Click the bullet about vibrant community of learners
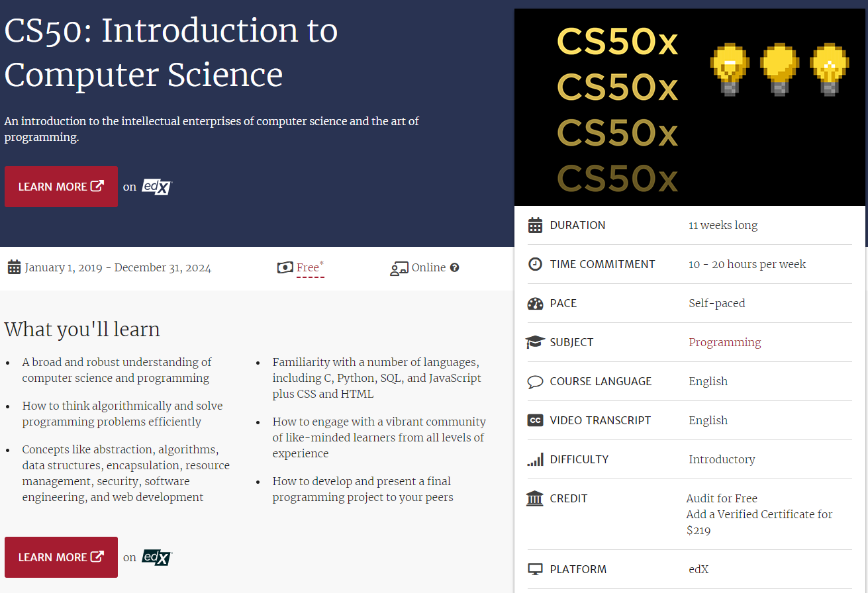The image size is (868, 593). coord(379,437)
